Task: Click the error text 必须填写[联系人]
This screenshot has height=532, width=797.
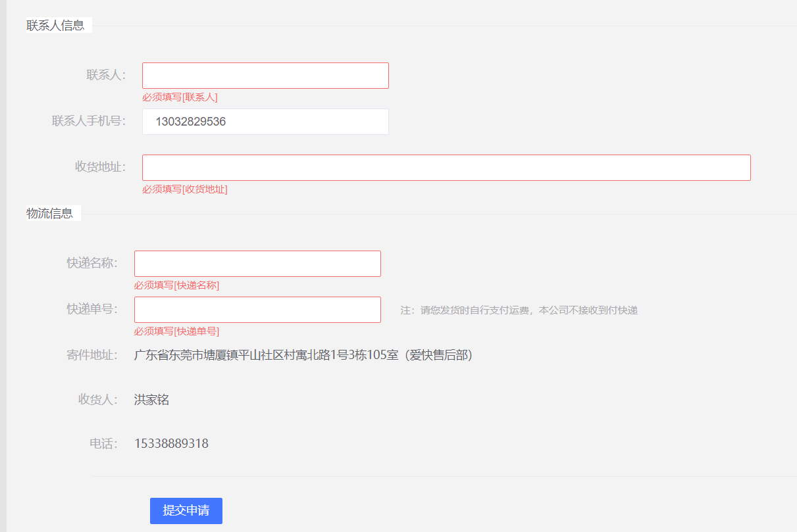Action: click(180, 97)
